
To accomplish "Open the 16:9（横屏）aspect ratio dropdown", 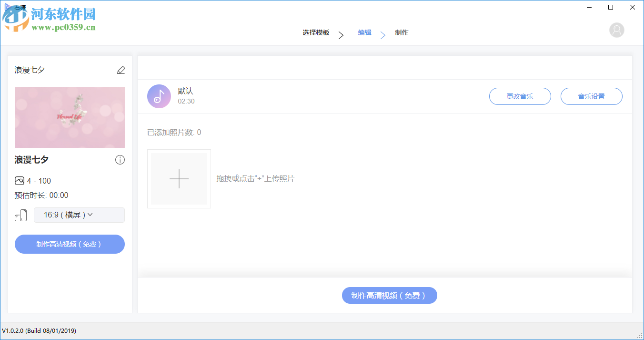I will click(79, 215).
